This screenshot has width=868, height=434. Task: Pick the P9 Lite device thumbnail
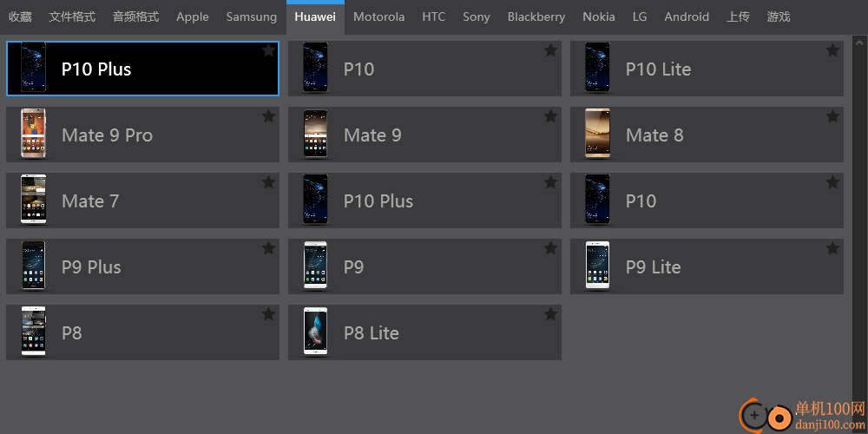click(x=597, y=265)
